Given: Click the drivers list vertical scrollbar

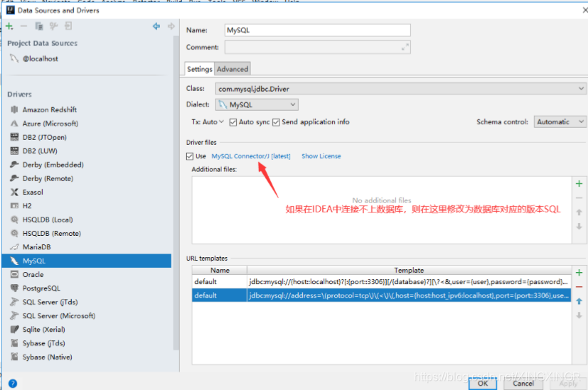Looking at the screenshot, I should (x=176, y=193).
